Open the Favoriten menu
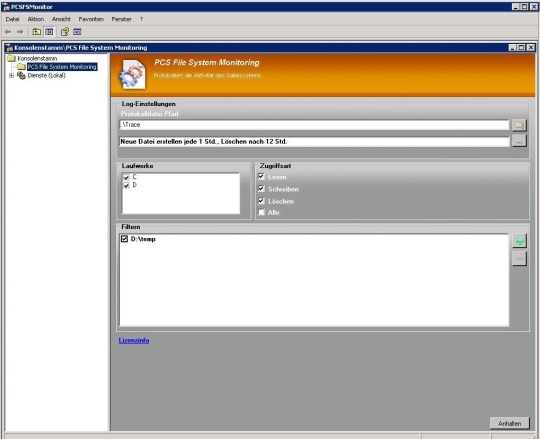Image resolution: width=540 pixels, height=439 pixels. [91, 19]
